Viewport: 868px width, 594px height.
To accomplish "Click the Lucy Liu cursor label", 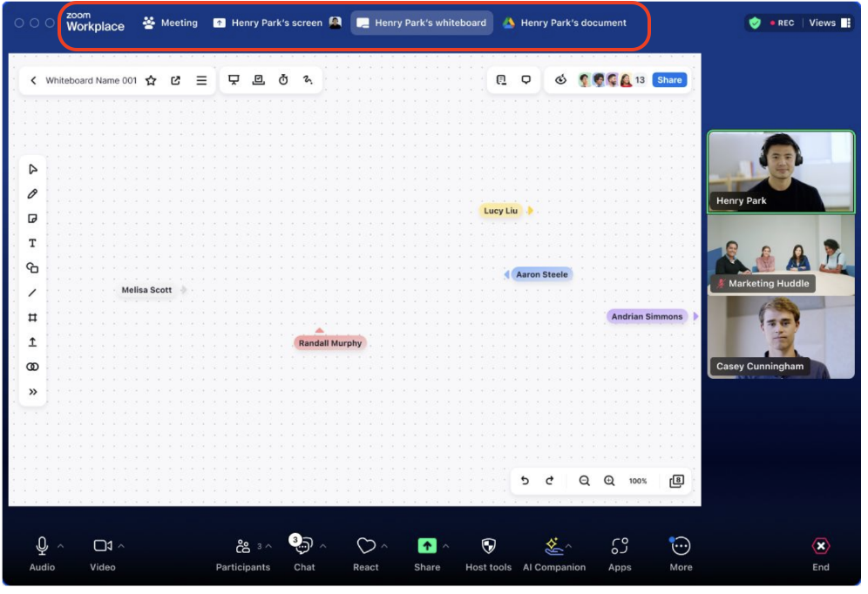I will coord(501,211).
